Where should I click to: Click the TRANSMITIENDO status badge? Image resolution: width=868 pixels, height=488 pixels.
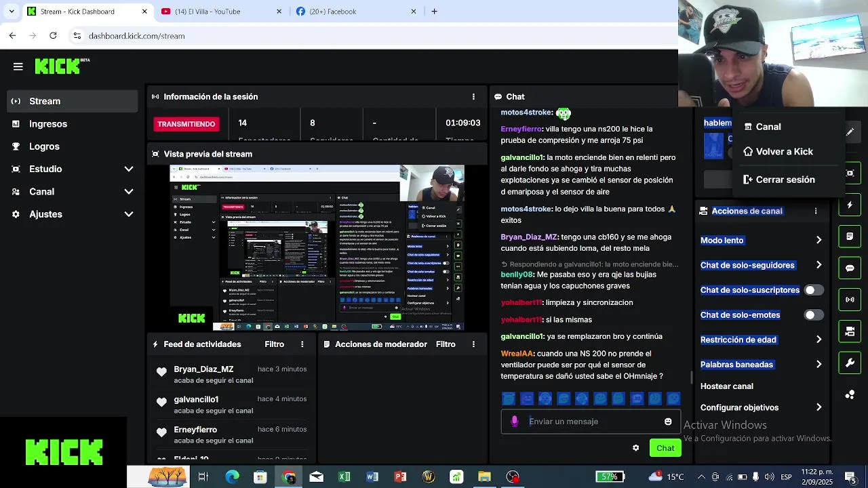[186, 124]
